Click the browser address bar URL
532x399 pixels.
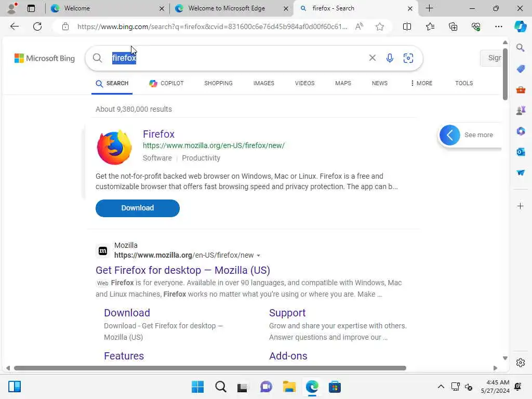tap(212, 26)
